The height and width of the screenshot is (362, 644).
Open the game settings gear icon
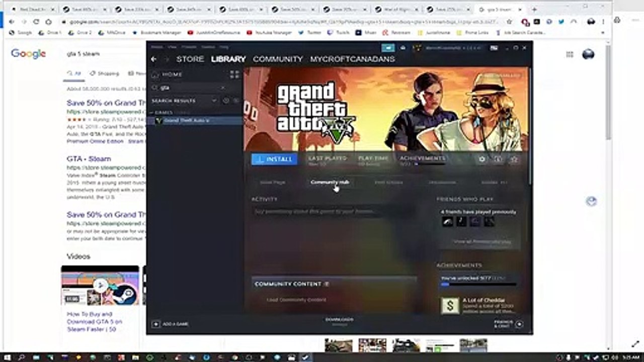(x=482, y=159)
